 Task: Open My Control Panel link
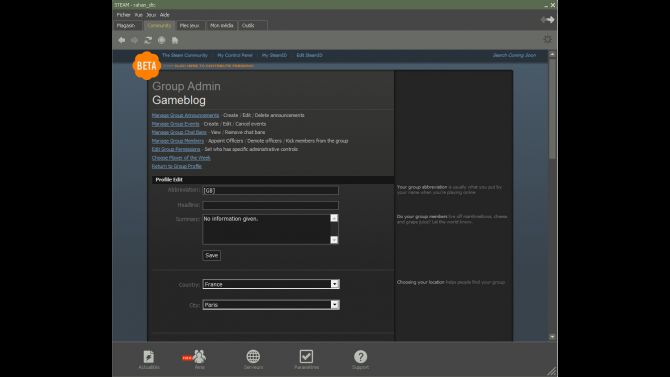click(x=235, y=55)
